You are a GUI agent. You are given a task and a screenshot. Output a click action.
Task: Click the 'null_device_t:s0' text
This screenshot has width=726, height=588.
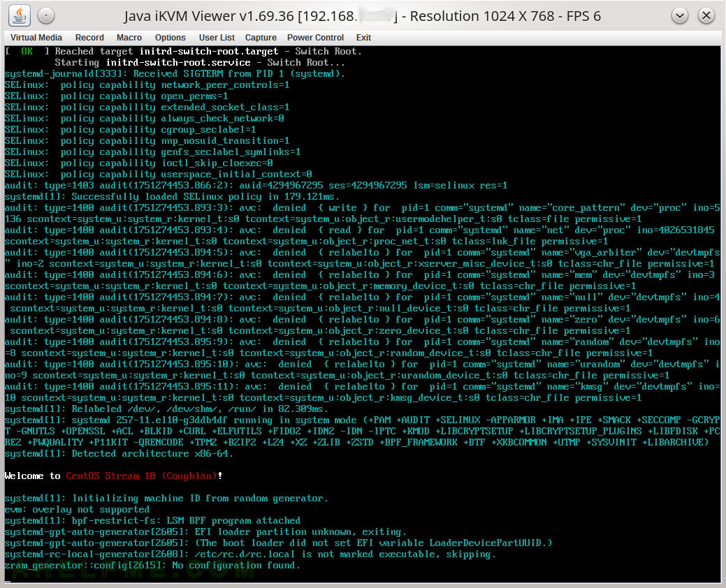tap(423, 308)
